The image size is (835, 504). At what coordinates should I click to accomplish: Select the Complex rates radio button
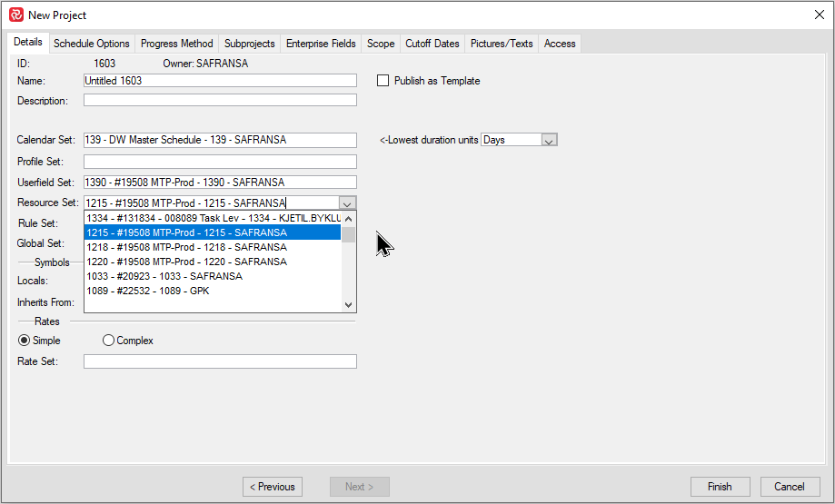[108, 340]
